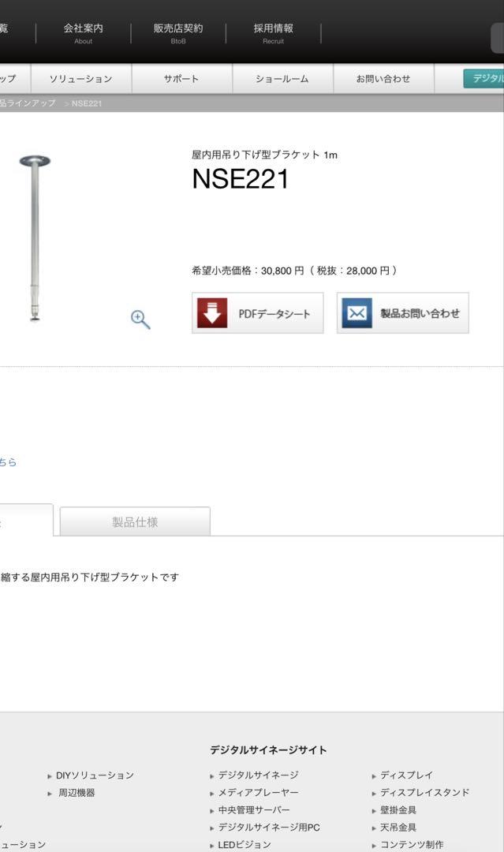Click the red PDF download arrow icon
Screen dimensions: 504x852
click(x=212, y=313)
